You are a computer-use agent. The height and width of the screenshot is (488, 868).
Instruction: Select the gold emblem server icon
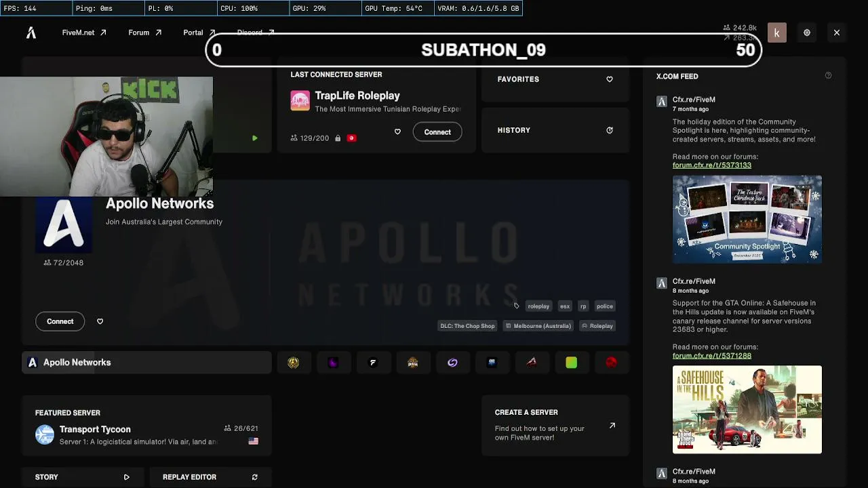point(294,363)
